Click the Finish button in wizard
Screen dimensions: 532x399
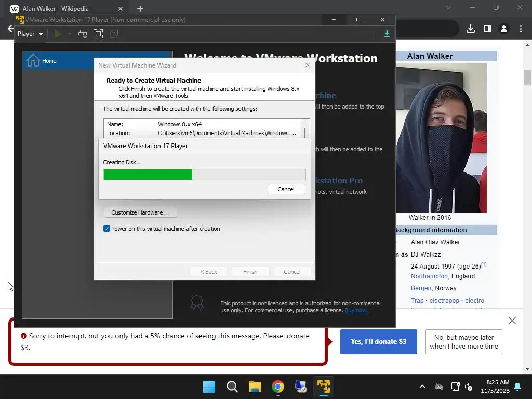point(250,272)
